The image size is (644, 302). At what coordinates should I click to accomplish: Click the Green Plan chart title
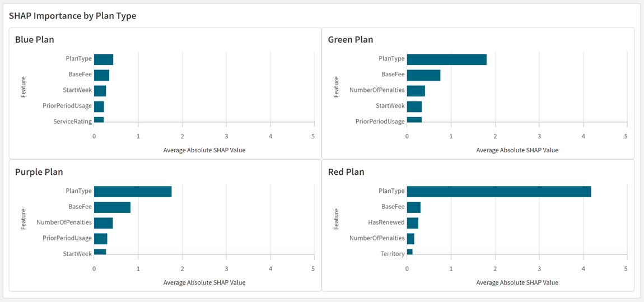tap(351, 40)
